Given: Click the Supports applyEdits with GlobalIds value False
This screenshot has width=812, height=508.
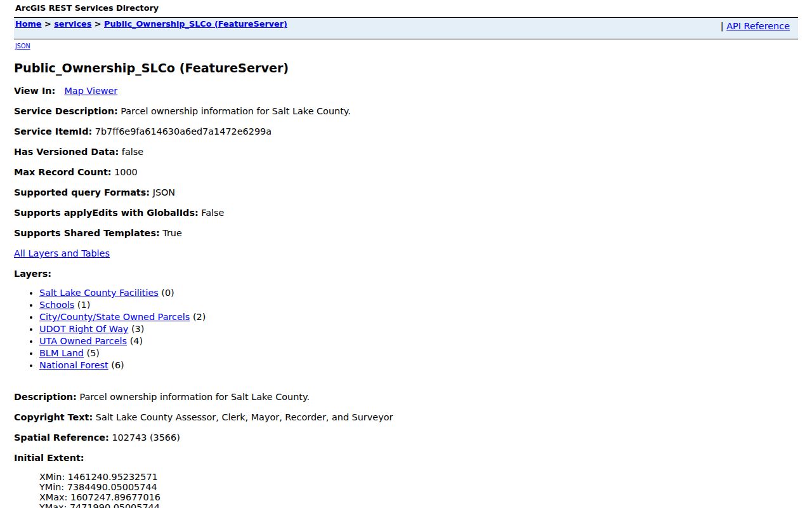Looking at the screenshot, I should (x=213, y=213).
